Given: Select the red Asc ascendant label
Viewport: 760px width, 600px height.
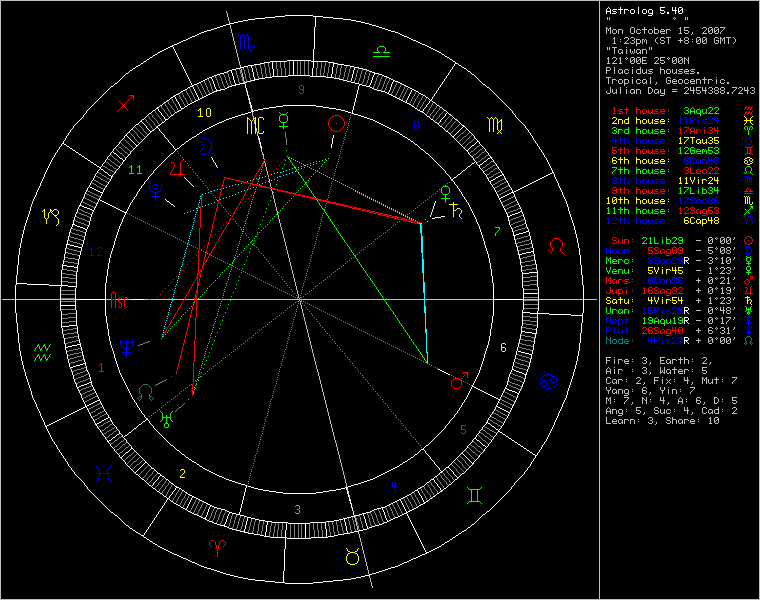Looking at the screenshot, I should click(x=119, y=299).
